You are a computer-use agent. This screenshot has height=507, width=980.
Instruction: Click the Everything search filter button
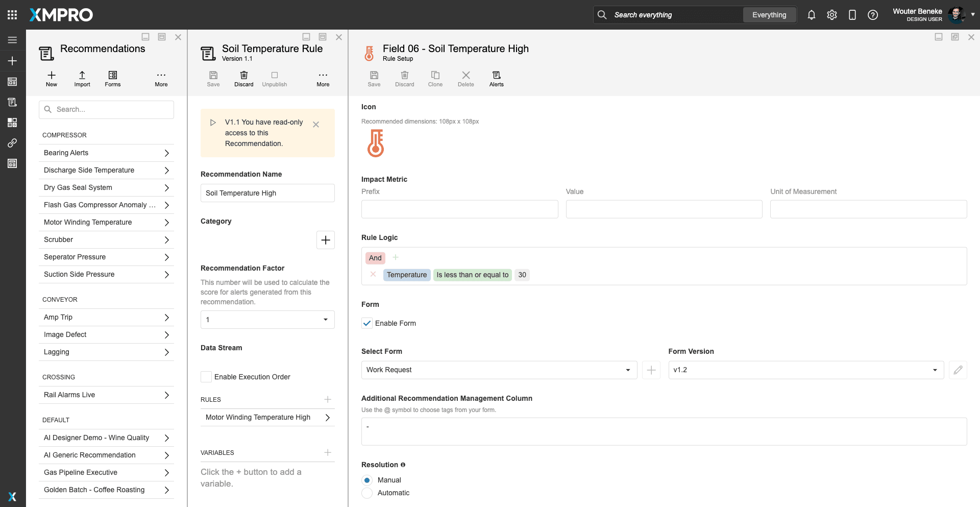[769, 15]
